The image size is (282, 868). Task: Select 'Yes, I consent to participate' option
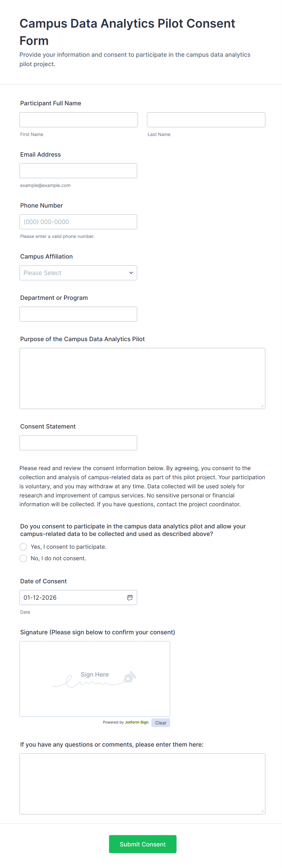(23, 547)
